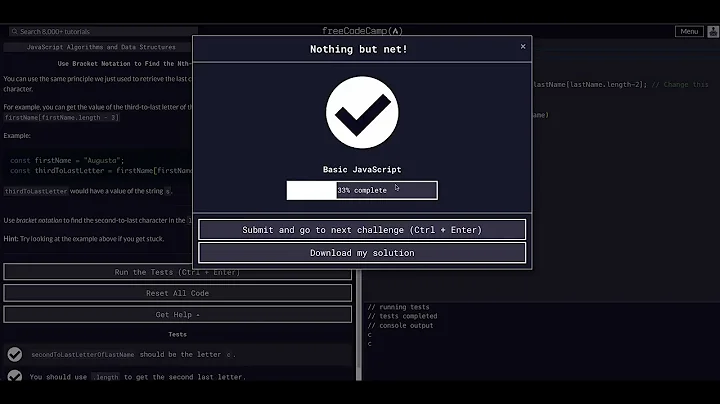Viewport: 720px width, 404px height.
Task: Open the Menu button in header
Action: 689,31
